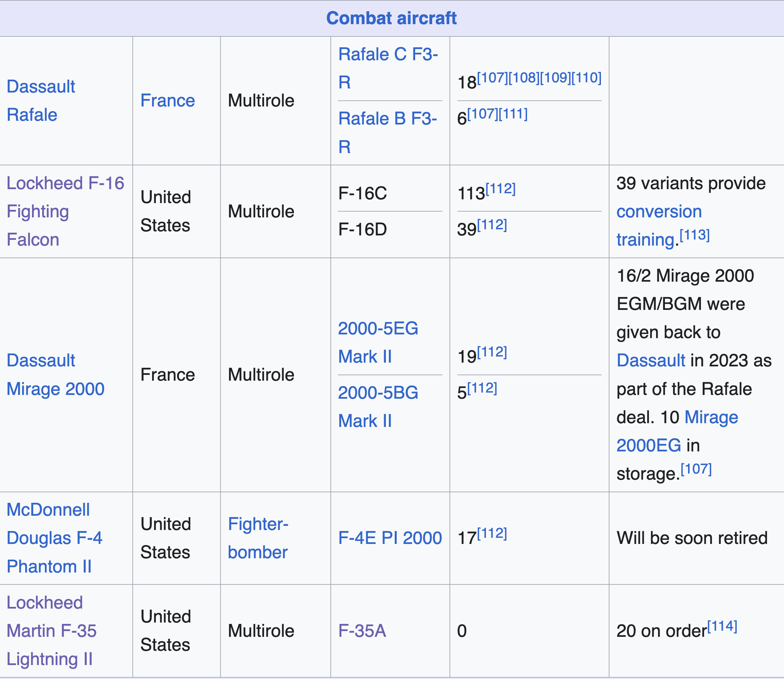Open citation [112] beside Mirage count 19
The width and height of the screenshot is (784, 679).
(x=492, y=352)
